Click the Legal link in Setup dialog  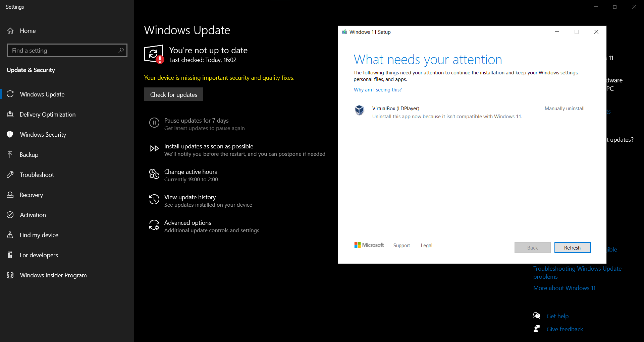426,246
